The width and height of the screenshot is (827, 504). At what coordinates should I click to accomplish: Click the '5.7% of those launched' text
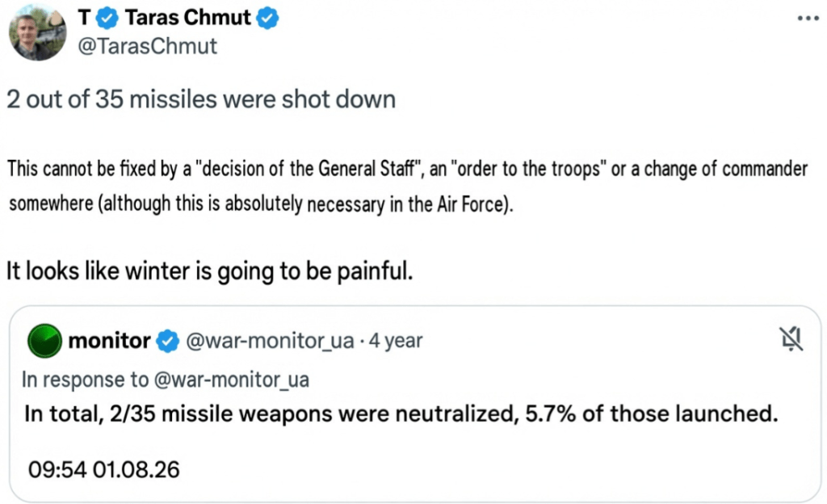652,414
